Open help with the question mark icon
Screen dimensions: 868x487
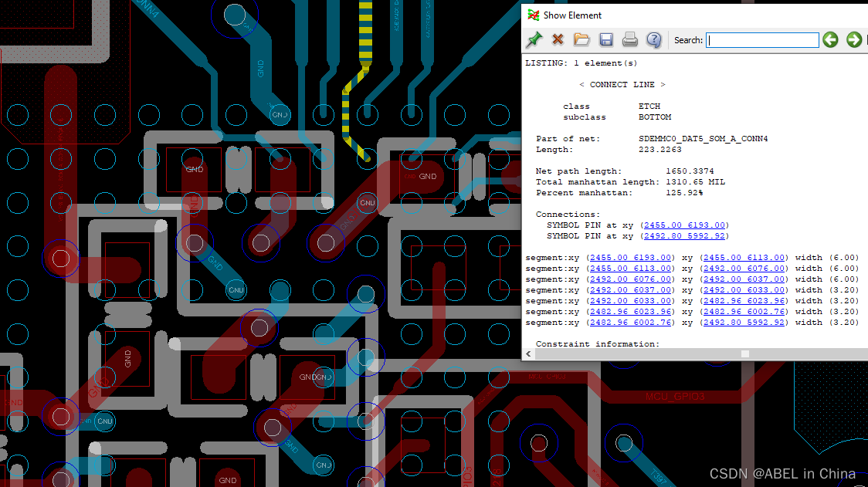tap(654, 40)
